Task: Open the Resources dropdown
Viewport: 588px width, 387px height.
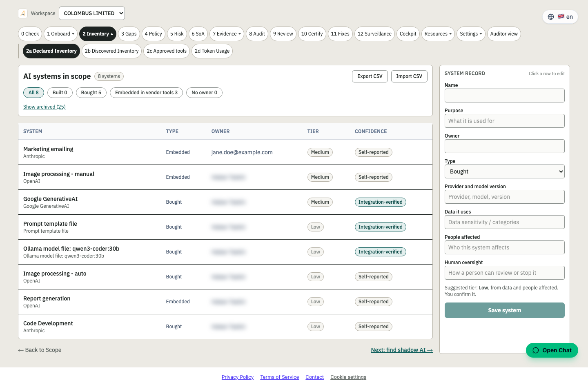Action: [438, 34]
